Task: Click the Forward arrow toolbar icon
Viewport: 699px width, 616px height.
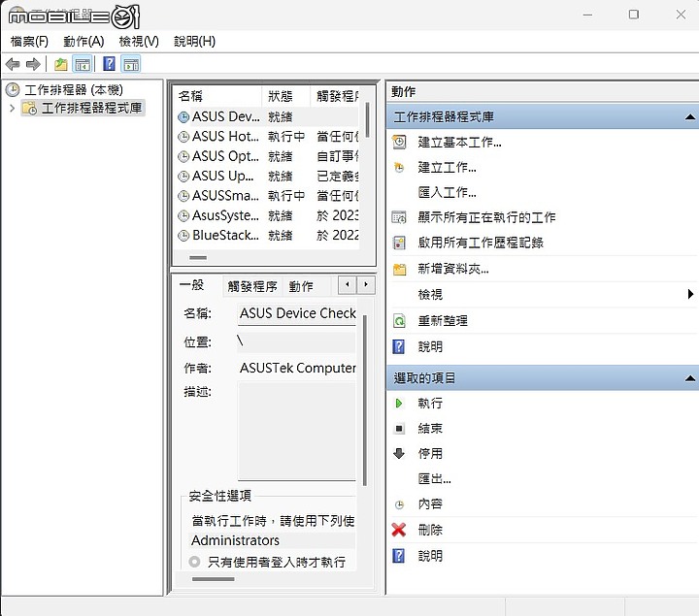Action: (33, 64)
